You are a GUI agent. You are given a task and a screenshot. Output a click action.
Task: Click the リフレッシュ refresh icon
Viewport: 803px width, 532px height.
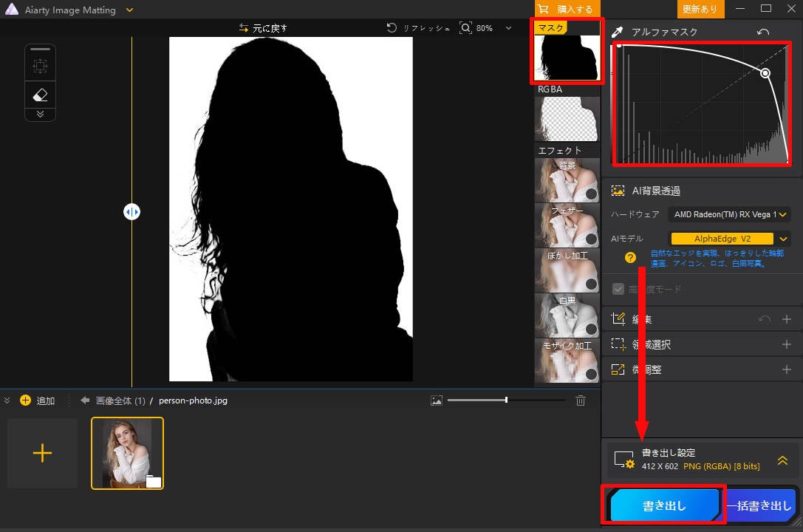[392, 27]
